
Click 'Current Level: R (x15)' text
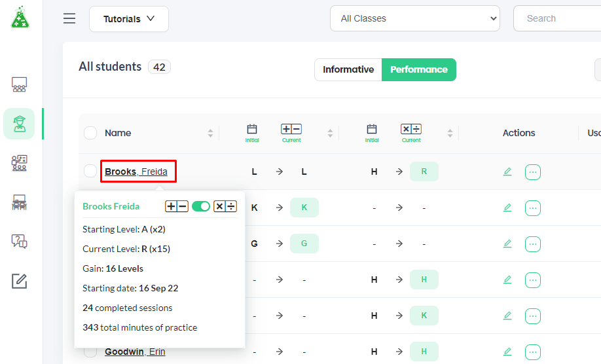[126, 249]
